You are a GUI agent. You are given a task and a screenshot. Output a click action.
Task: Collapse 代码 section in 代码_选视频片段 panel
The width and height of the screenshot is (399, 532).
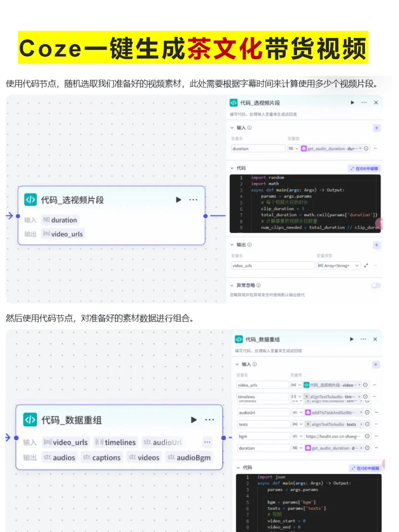tap(232, 168)
